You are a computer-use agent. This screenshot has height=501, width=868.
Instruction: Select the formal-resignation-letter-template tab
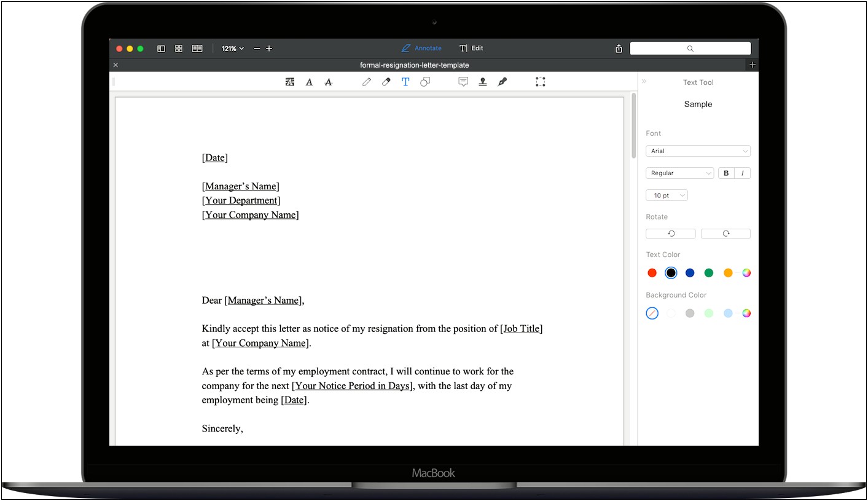[x=415, y=65]
